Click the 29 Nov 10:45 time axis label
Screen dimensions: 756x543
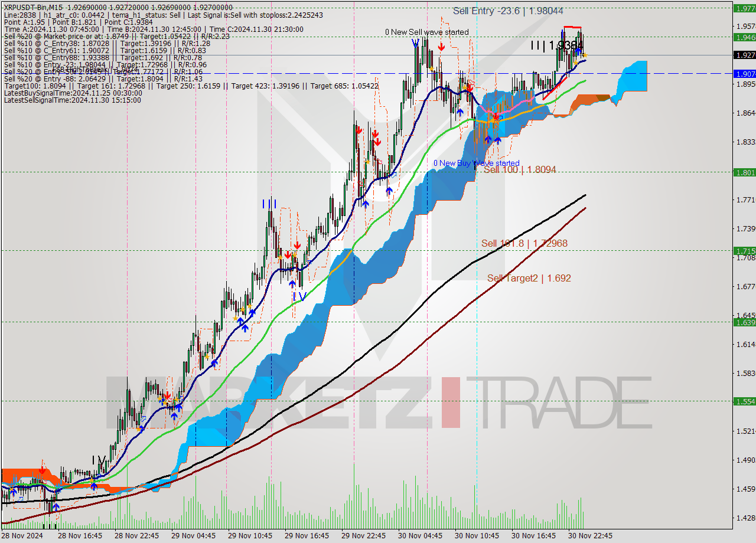(x=250, y=536)
